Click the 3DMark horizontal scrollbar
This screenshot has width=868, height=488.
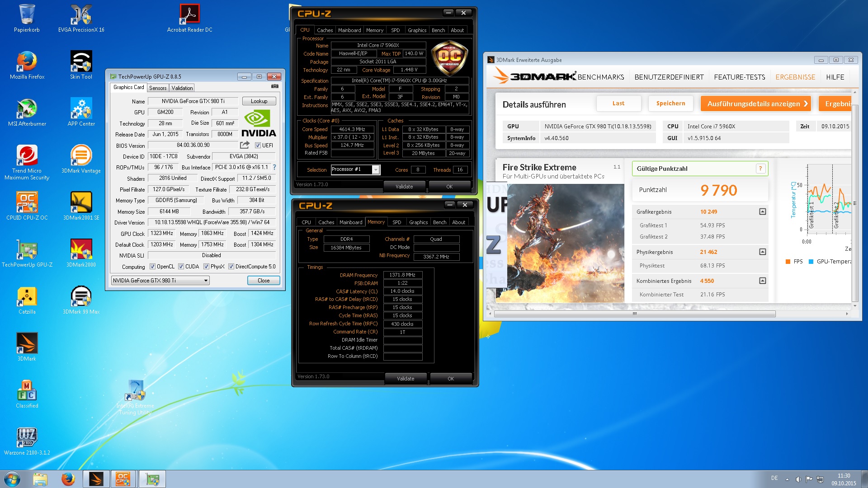[634, 314]
